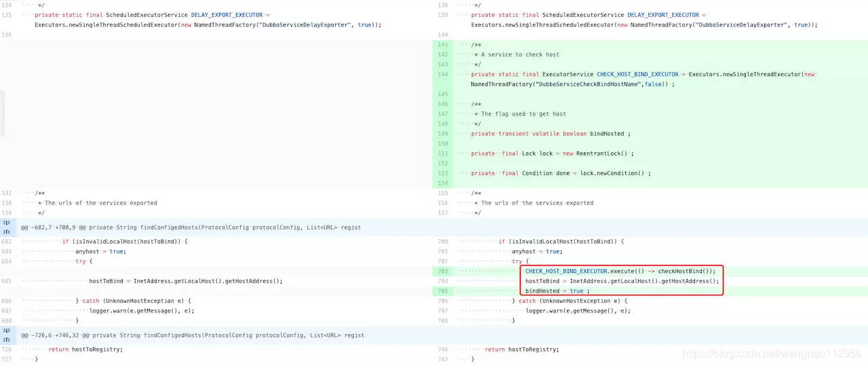Screen dimensions: 868x366
Task: Select line number 144
Action: (x=443, y=74)
